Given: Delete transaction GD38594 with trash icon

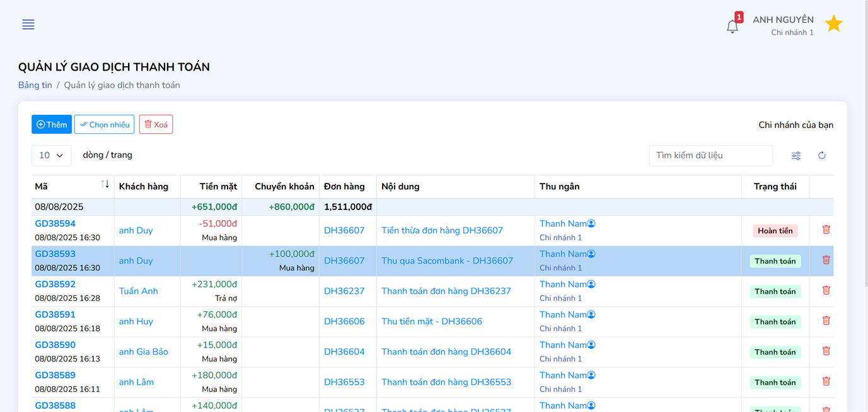Looking at the screenshot, I should (x=826, y=230).
